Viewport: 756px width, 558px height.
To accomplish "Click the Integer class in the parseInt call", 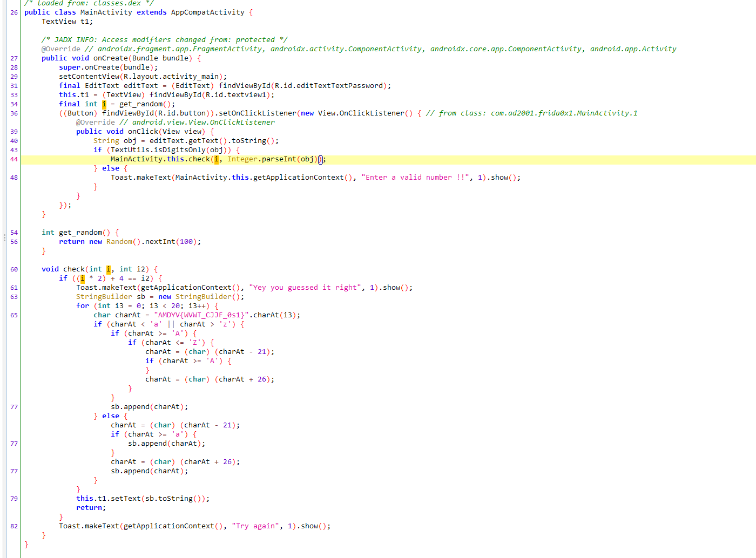I will (x=242, y=159).
